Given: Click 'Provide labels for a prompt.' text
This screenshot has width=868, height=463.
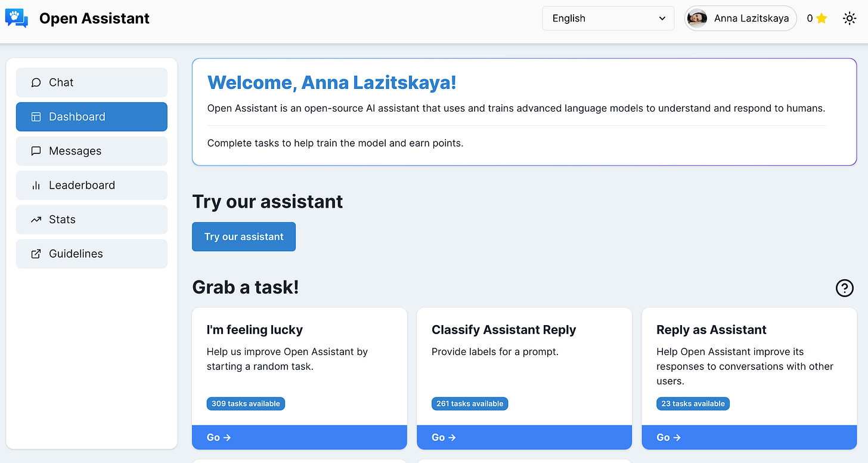Looking at the screenshot, I should point(495,352).
